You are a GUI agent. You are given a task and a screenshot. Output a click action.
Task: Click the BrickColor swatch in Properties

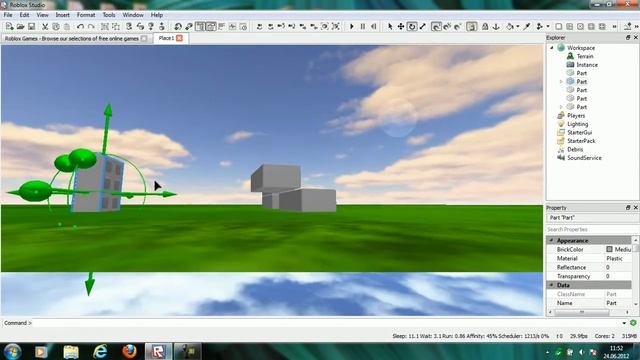pyautogui.click(x=609, y=249)
